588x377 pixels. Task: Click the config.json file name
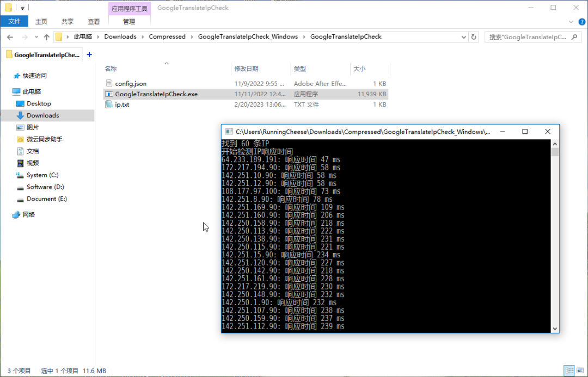click(x=131, y=84)
